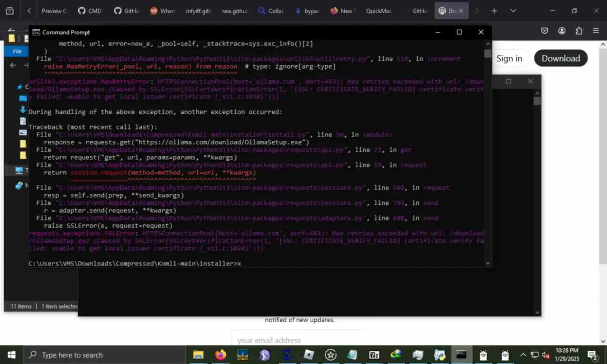Click the tab strip scroll-right arrow
607x364 pixels.
[477, 10]
